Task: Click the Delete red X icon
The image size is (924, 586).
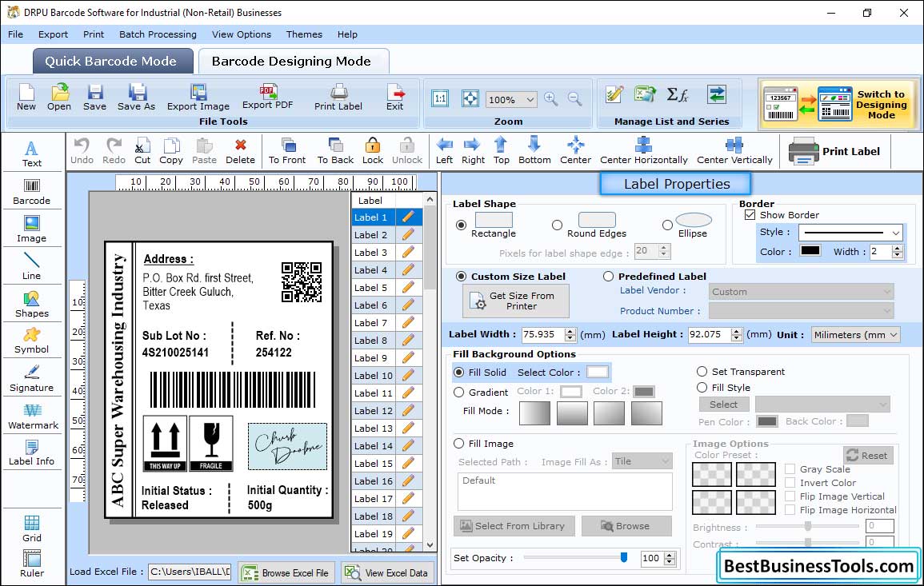Action: point(241,151)
